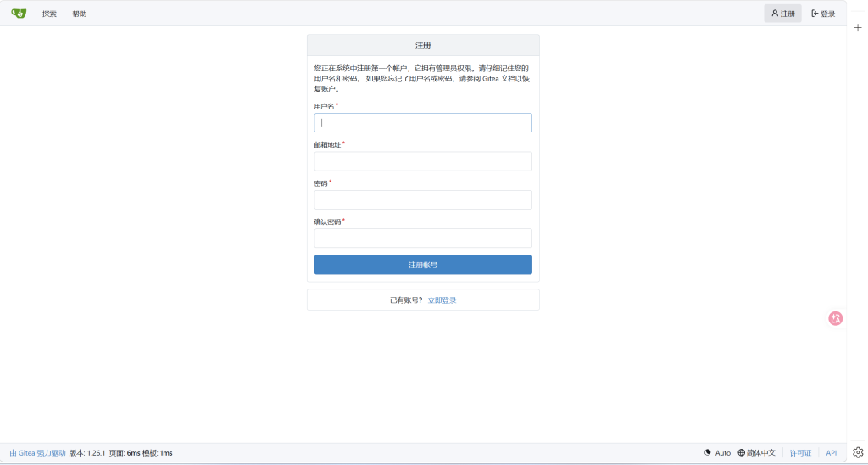The height and width of the screenshot is (465, 868).
Task: Open the 探索 menu item
Action: (49, 14)
